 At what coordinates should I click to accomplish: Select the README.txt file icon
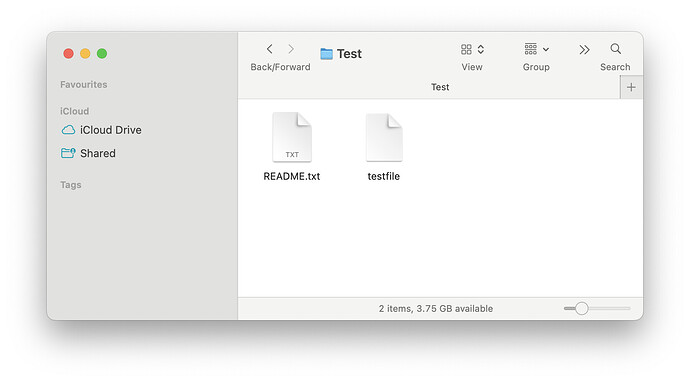coord(292,137)
